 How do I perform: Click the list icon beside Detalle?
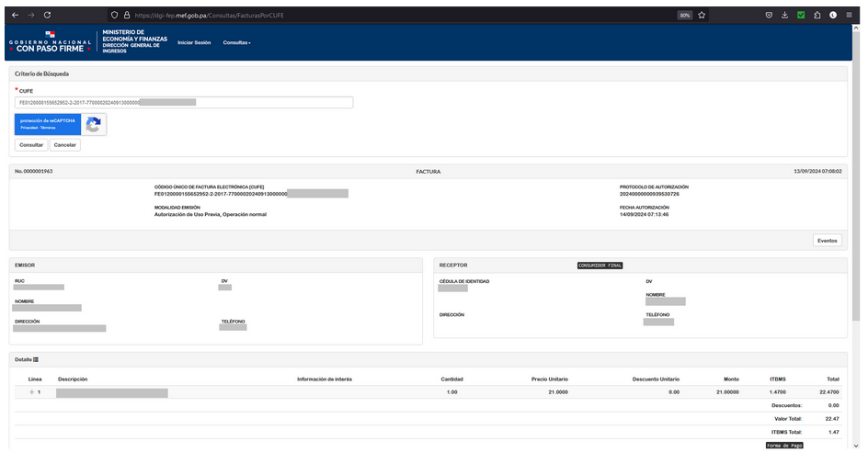36,359
